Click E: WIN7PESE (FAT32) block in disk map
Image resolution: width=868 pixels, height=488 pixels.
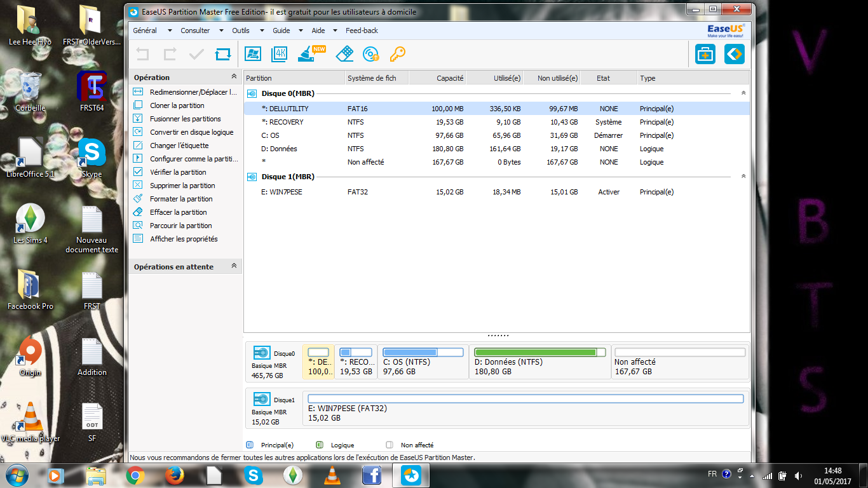coord(526,409)
